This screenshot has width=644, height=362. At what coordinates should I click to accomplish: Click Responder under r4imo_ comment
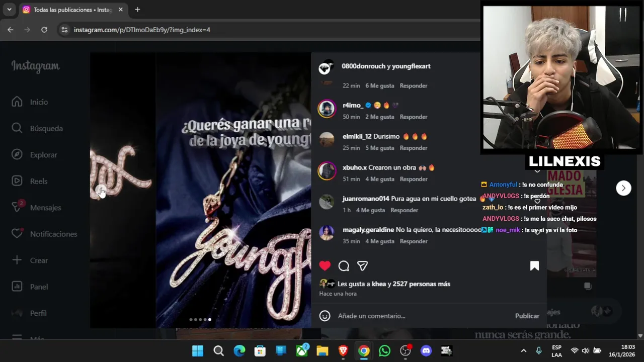point(414,117)
